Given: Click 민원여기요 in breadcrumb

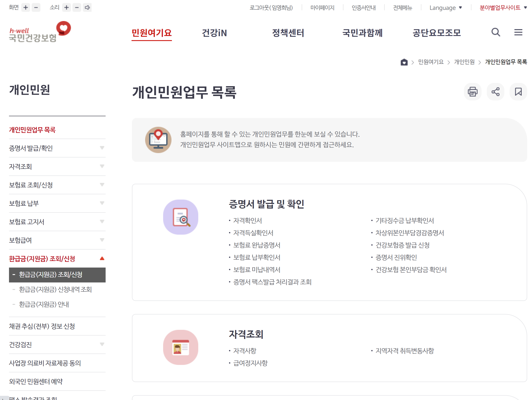Looking at the screenshot, I should (431, 62).
